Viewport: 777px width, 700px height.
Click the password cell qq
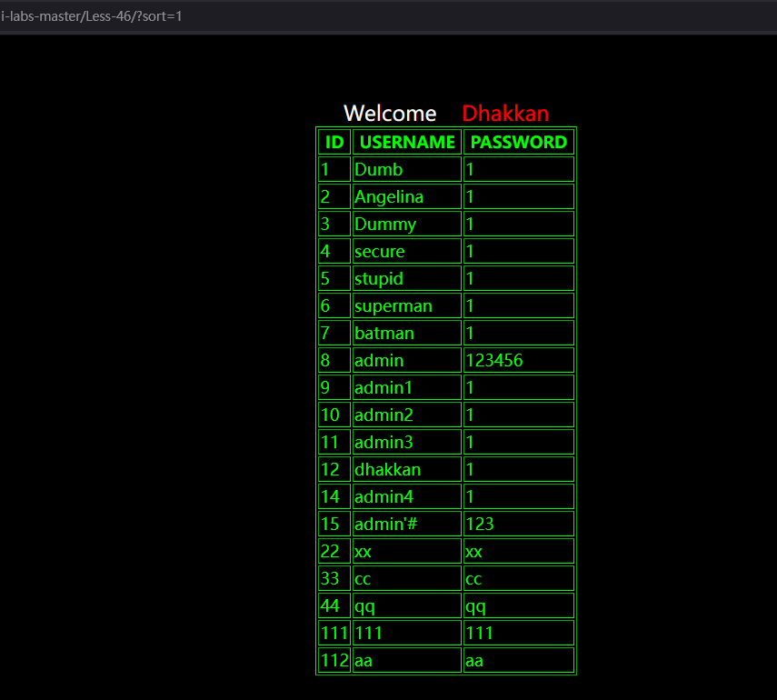point(519,605)
